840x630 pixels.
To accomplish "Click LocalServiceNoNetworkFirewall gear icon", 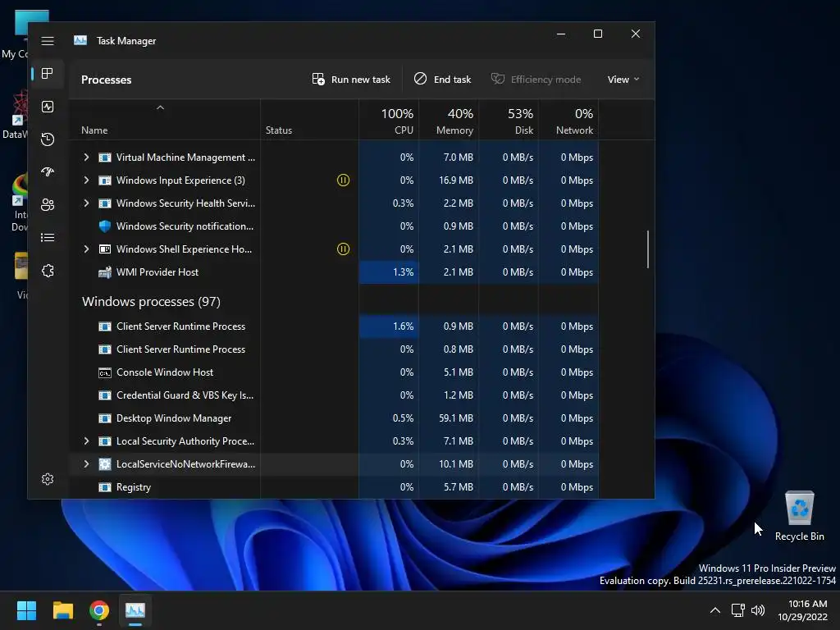I will 105,464.
